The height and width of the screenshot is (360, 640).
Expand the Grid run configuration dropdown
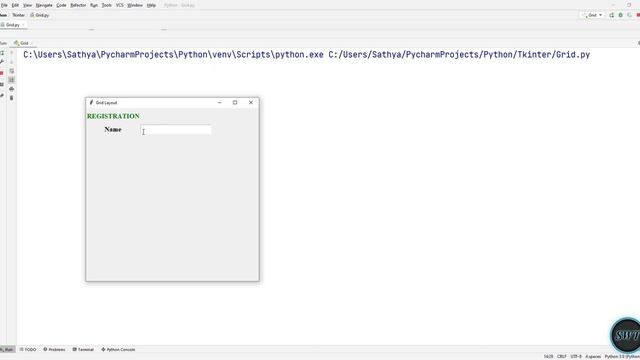pos(592,15)
